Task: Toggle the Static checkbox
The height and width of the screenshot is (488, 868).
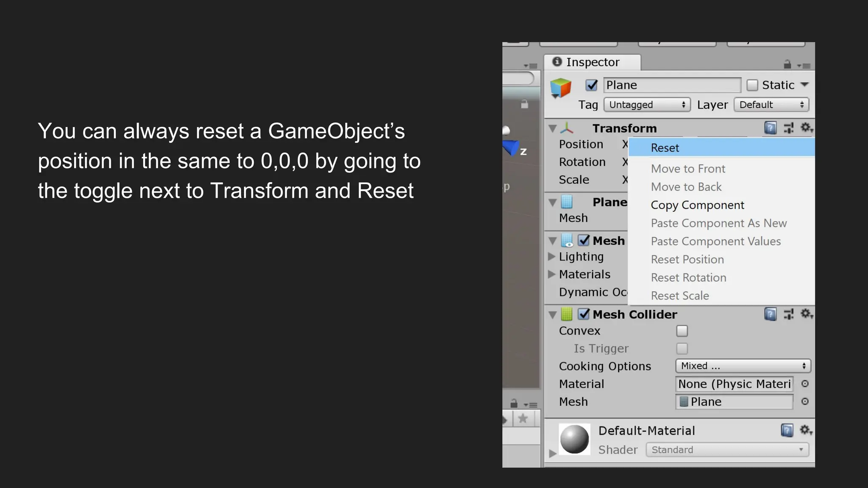Action: (752, 85)
